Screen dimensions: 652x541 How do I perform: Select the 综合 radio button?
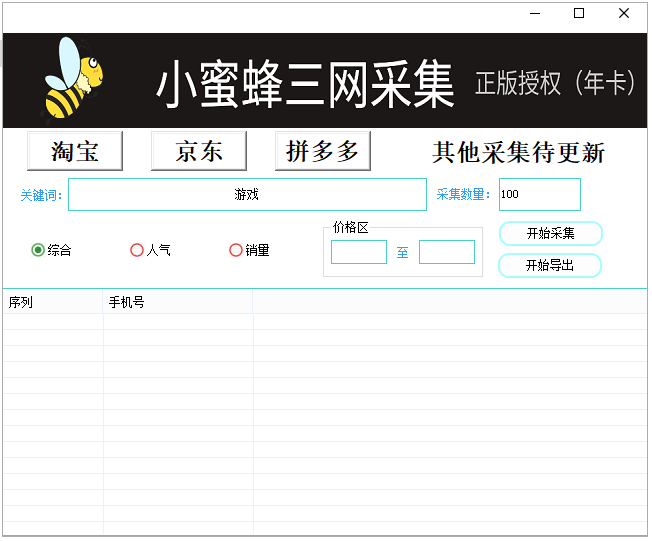click(x=39, y=250)
